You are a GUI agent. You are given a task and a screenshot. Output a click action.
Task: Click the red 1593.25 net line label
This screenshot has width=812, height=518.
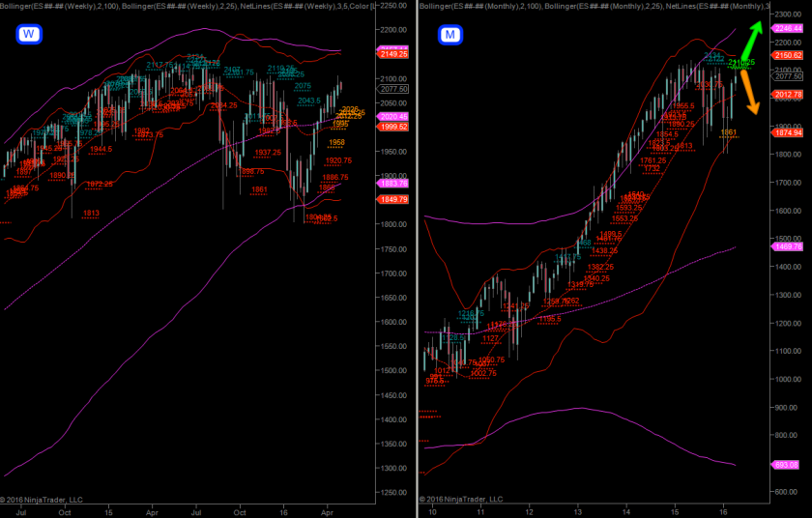point(628,208)
